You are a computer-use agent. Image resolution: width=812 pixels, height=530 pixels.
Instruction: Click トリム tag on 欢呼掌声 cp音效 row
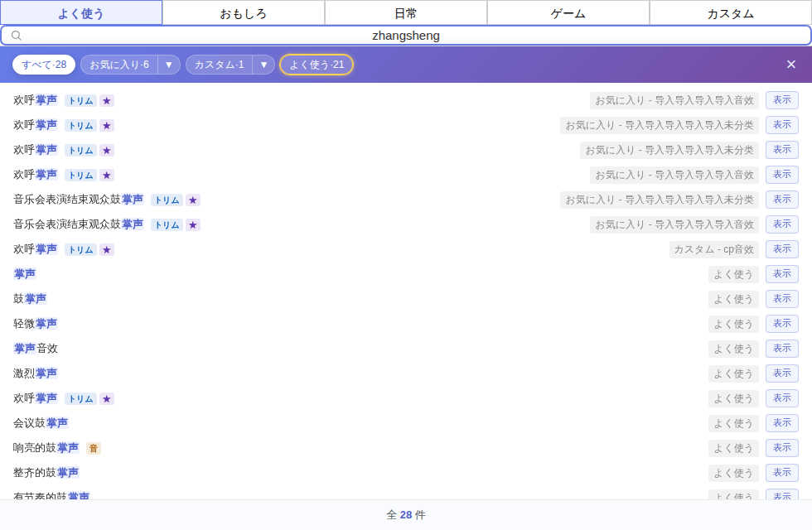click(x=81, y=249)
